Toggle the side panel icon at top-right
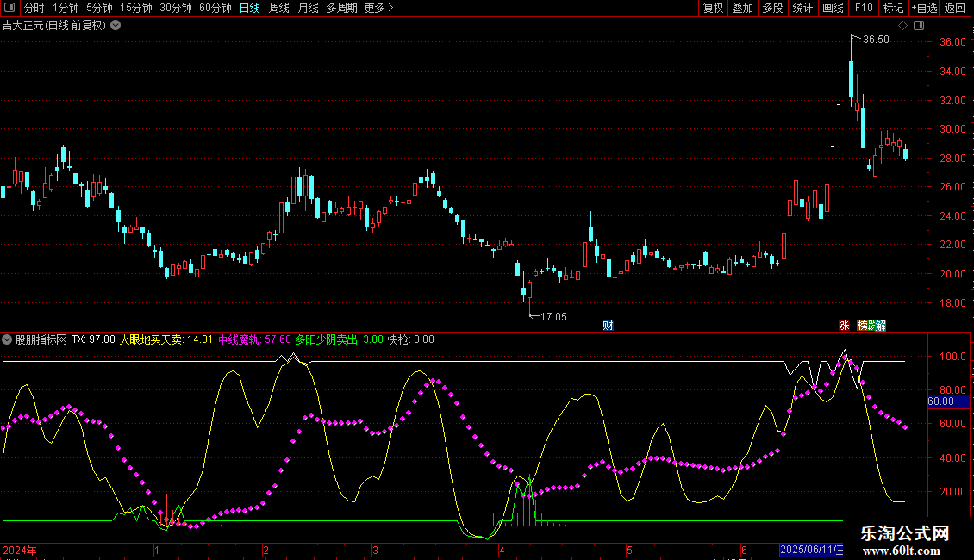Viewport: 974px width, 560px height. point(919,26)
